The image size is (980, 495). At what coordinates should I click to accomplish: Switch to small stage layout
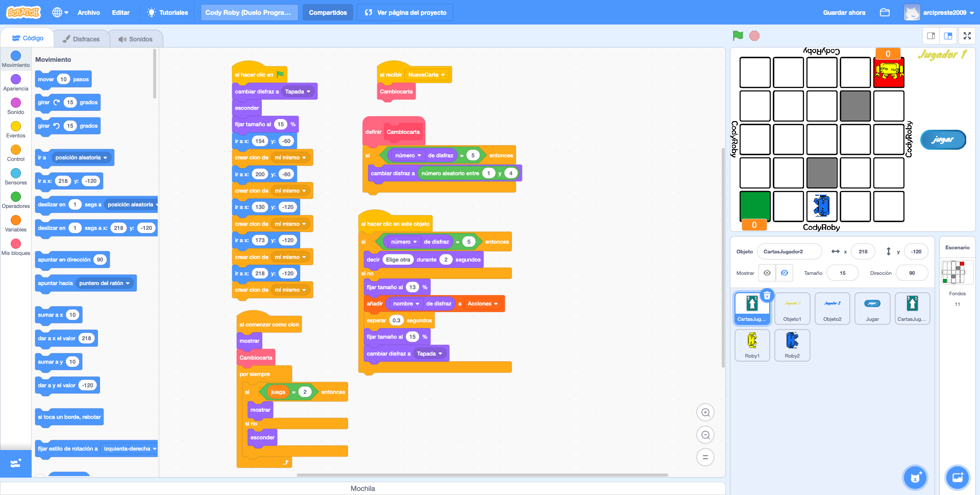click(x=930, y=36)
